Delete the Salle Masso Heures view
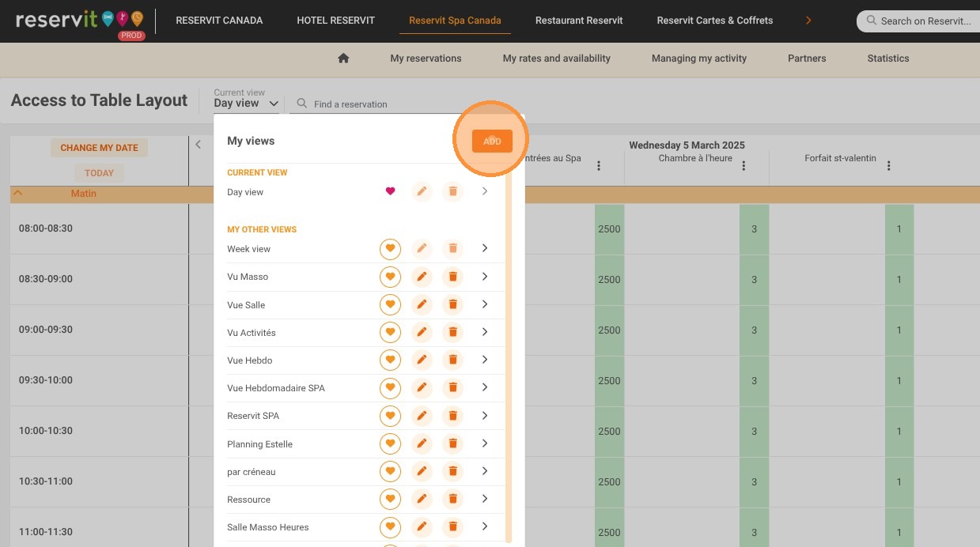The width and height of the screenshot is (980, 547). (453, 526)
